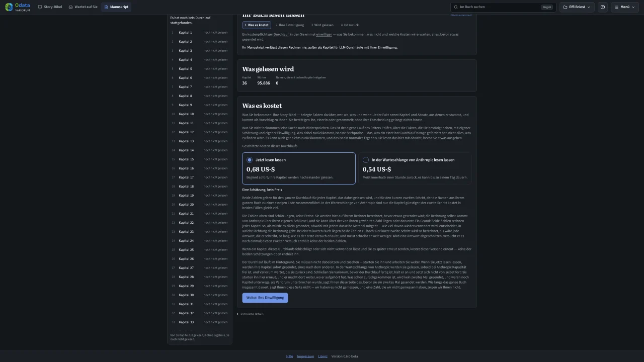Open the help question-mark icon
Viewport: 644px width, 362px height.
(x=603, y=7)
